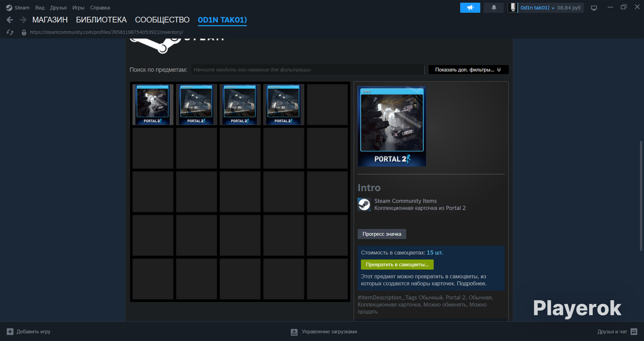Open the OD1N TAK01) profile tab

coord(222,20)
